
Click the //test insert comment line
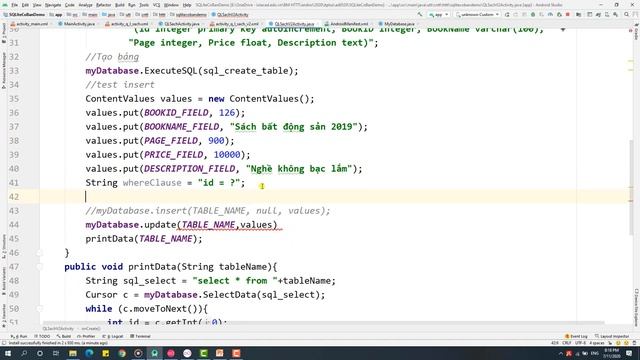[120, 85]
